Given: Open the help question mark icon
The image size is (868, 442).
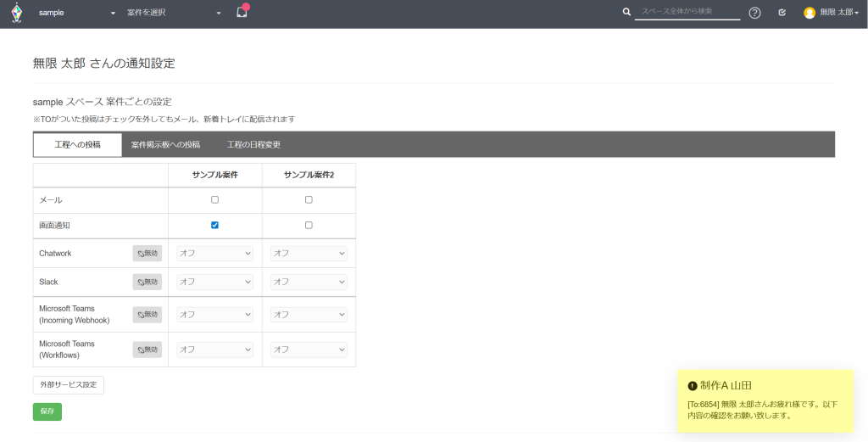Looking at the screenshot, I should click(754, 13).
